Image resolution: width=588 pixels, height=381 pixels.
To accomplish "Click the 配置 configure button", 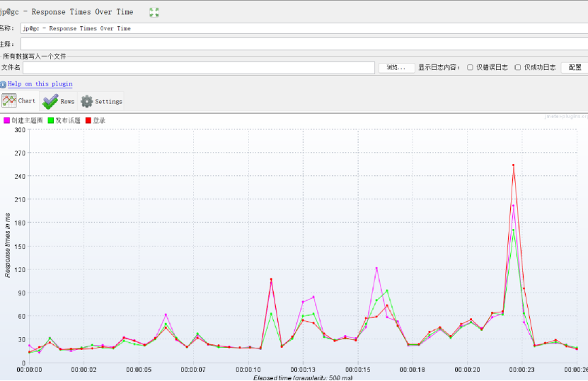I will click(x=575, y=67).
